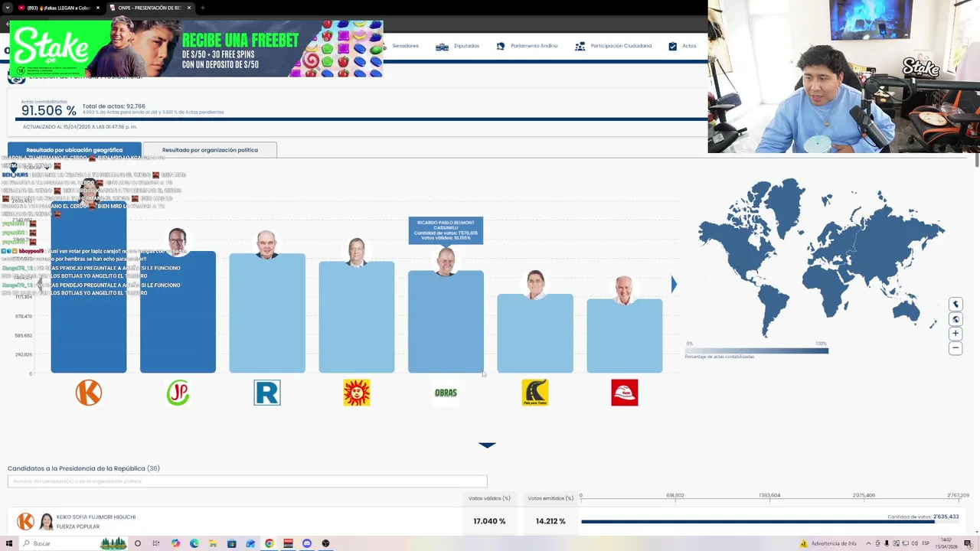Click the Diputados building icon

click(x=442, y=47)
